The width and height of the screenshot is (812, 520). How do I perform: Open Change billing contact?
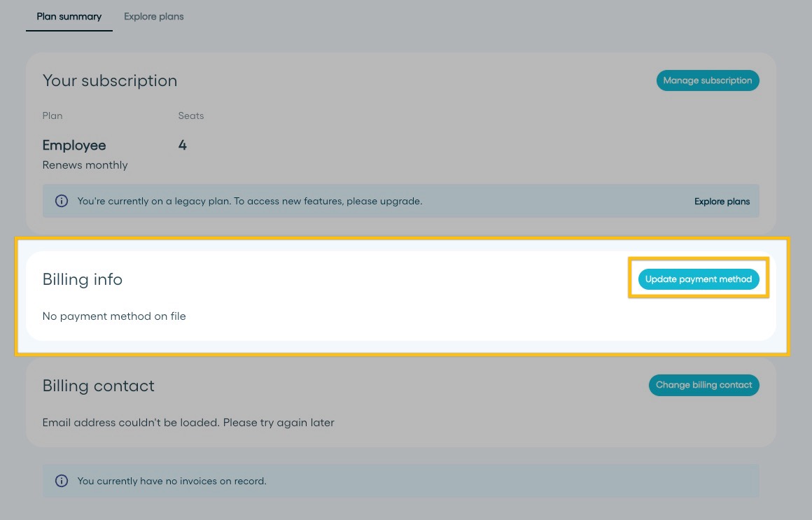pos(703,385)
